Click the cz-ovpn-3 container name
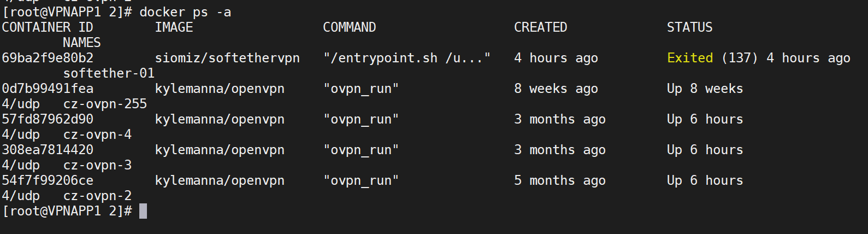Screen dimensions: 868x234 [x=97, y=165]
